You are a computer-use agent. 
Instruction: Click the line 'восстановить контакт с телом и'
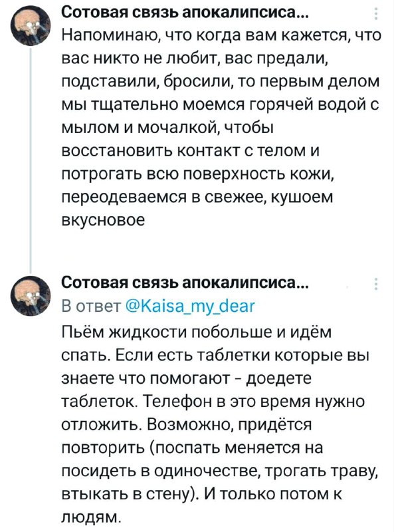[x=191, y=151]
